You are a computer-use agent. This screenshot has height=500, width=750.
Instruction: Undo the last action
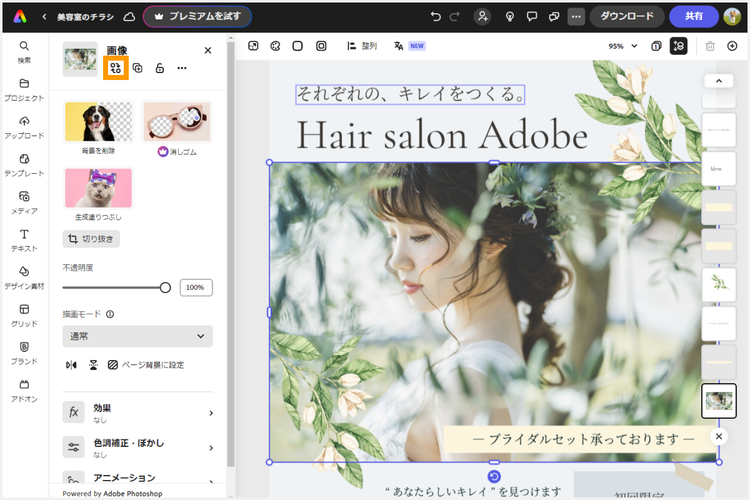click(x=435, y=17)
